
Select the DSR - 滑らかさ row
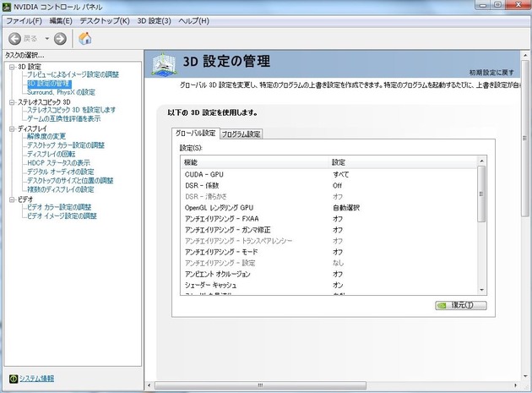[329, 197]
